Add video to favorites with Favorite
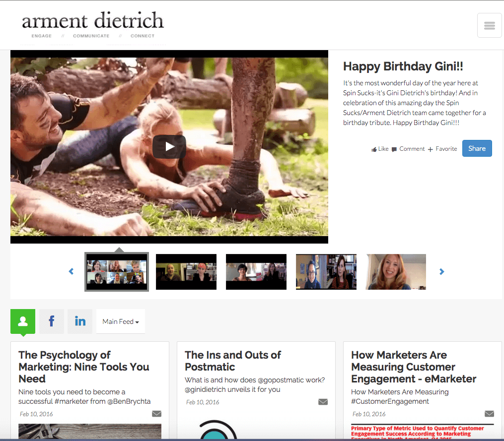504x441 pixels. (442, 149)
